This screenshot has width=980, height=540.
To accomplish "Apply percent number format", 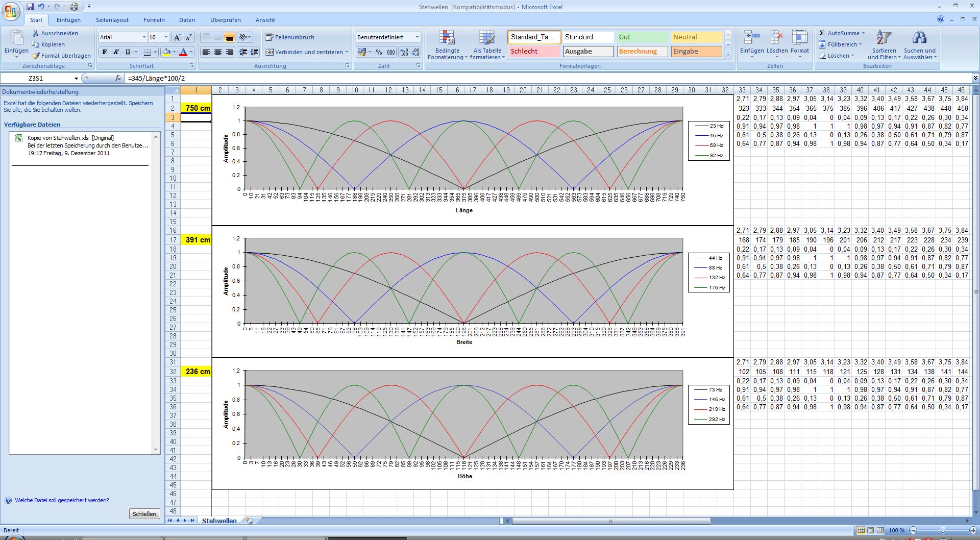I will tap(379, 52).
